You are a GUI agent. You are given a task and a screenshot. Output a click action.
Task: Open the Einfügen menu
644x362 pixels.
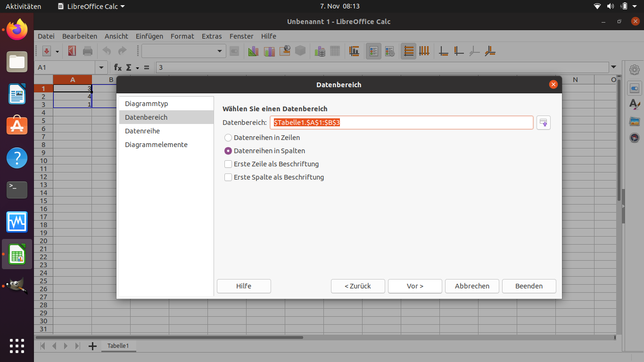149,36
